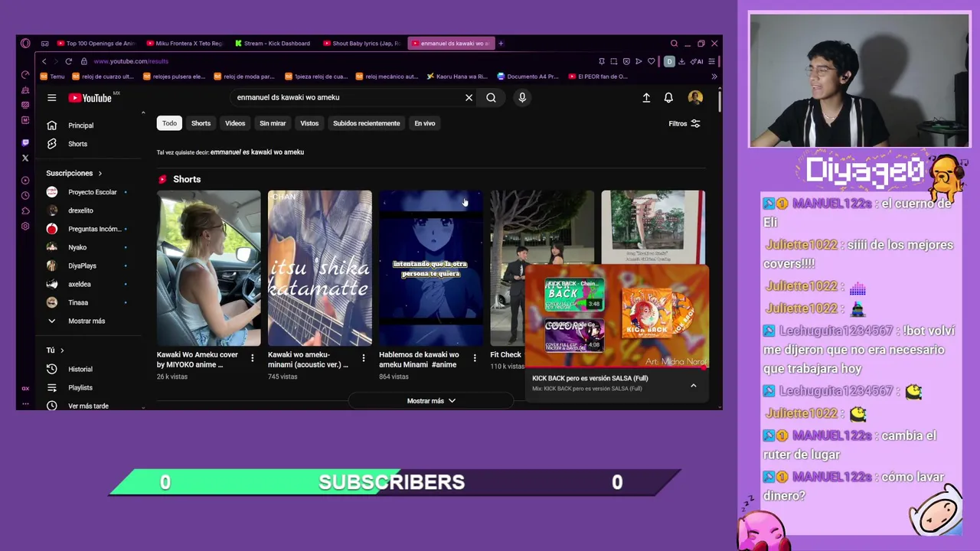This screenshot has height=551, width=980.
Task: Select the En vivo filter chip
Action: pos(425,123)
